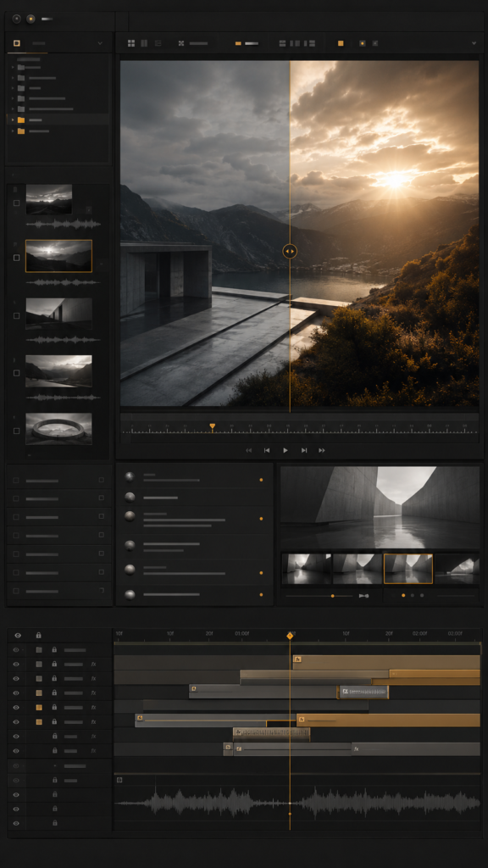Click the fx badge on the top gold timeline clip
Screen dimensions: 488x868
tap(297, 659)
